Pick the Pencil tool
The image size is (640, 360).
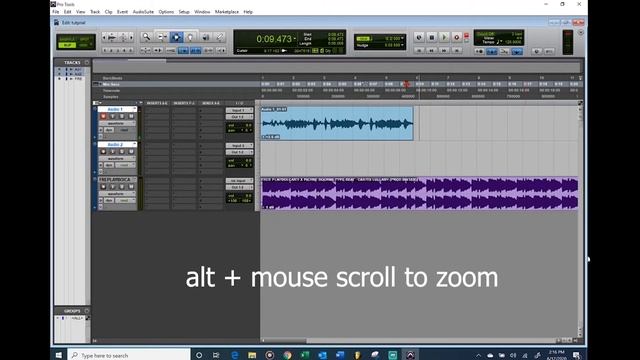coord(220,38)
